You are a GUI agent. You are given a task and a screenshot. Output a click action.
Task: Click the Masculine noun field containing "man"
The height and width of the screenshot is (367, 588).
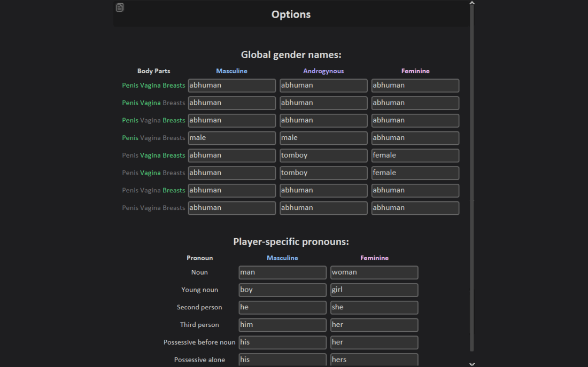(282, 272)
